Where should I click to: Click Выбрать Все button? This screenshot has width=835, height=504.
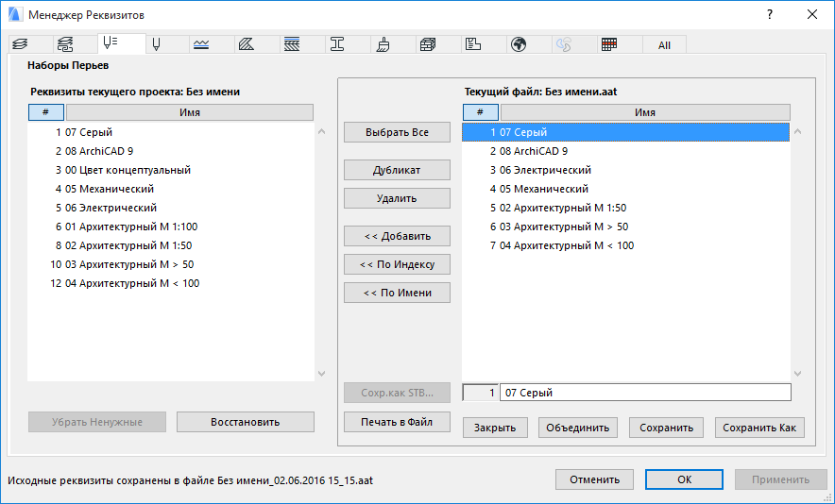pos(398,132)
